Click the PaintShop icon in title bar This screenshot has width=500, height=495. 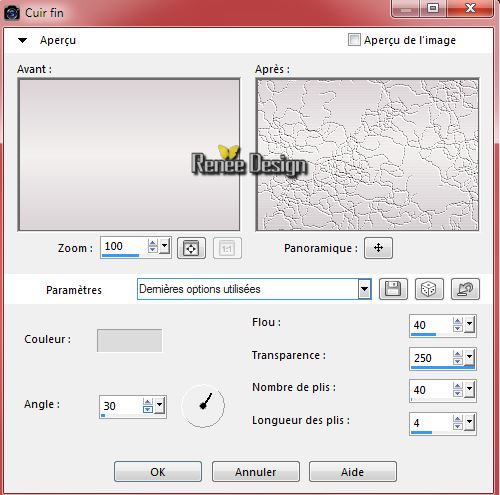pyautogui.click(x=12, y=13)
